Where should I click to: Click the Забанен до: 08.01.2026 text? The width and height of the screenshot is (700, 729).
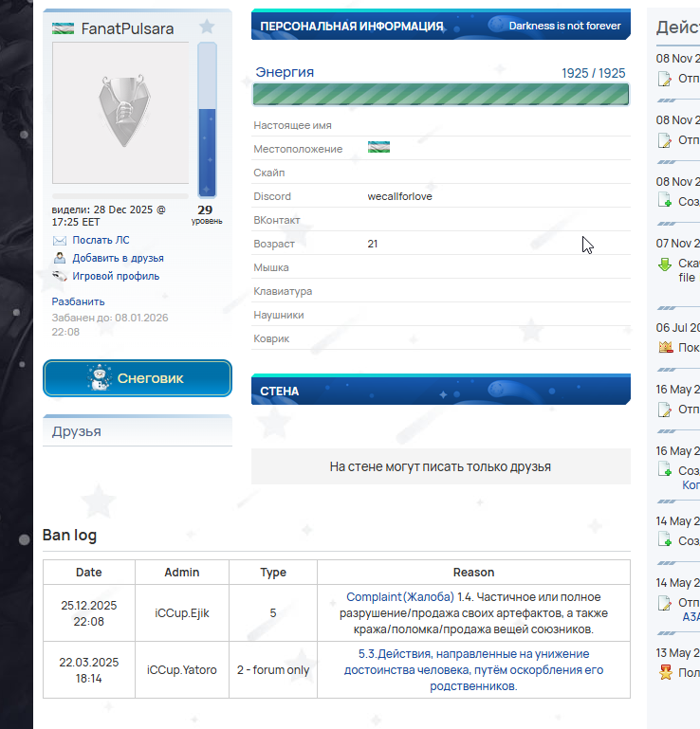[110, 324]
